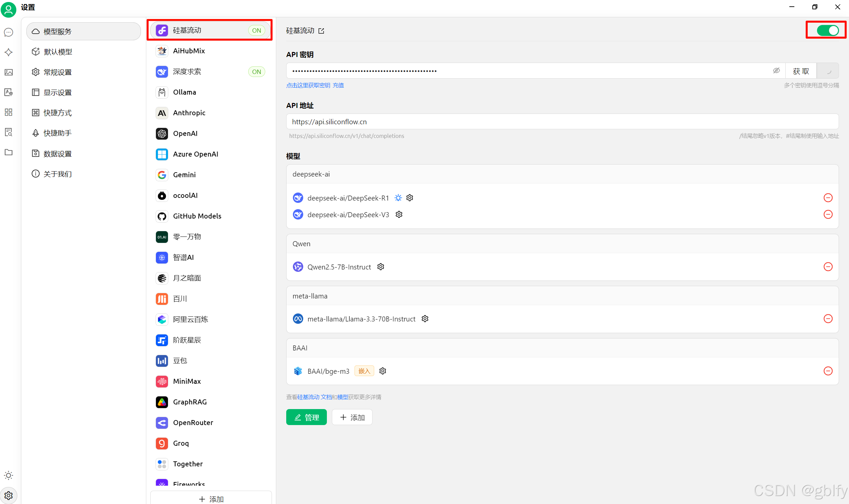Open the mini apps grid icon

click(x=8, y=112)
